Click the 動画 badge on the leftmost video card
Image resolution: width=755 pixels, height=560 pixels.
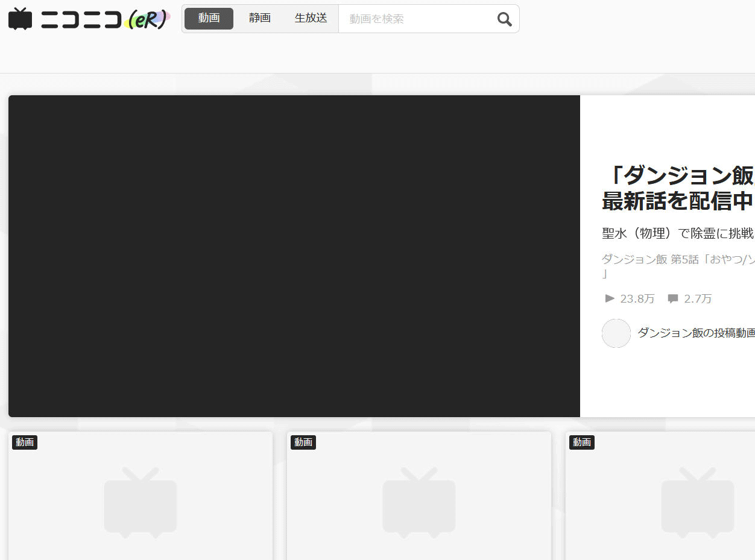(24, 442)
